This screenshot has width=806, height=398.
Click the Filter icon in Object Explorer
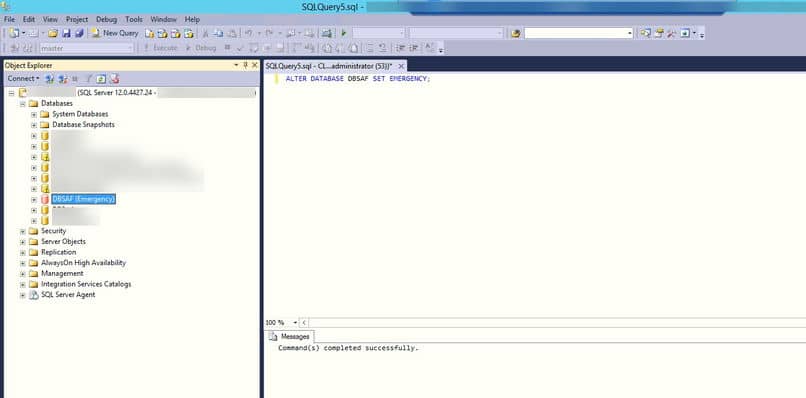[x=88, y=79]
